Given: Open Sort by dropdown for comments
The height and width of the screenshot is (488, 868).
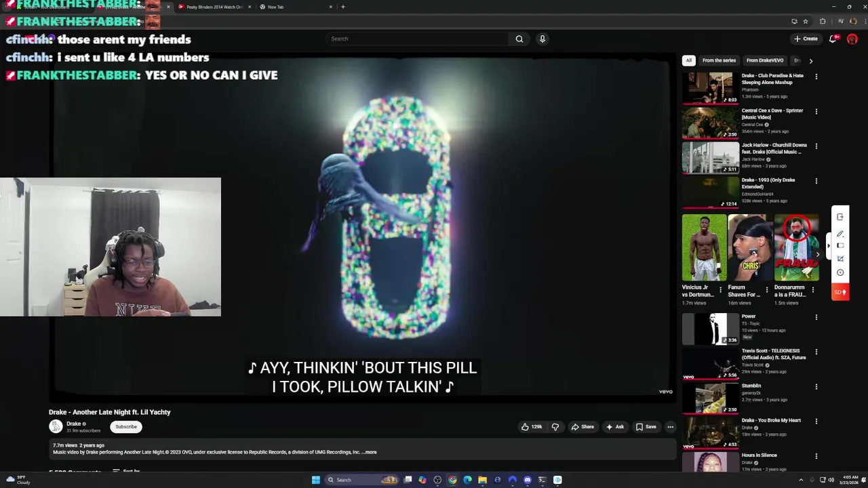Looking at the screenshot, I should pos(126,471).
